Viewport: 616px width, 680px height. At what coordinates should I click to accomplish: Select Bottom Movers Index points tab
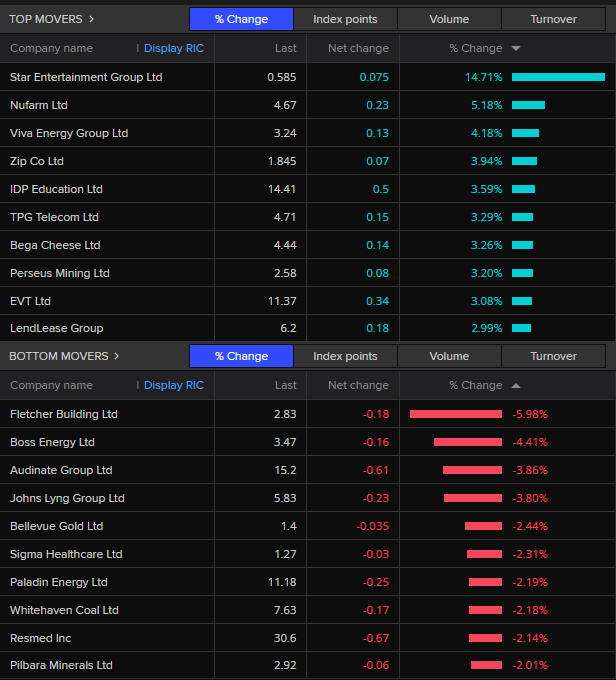pos(345,356)
